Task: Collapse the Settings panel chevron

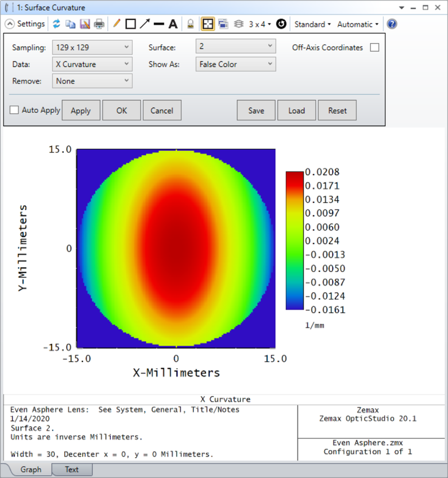Action: click(x=10, y=24)
